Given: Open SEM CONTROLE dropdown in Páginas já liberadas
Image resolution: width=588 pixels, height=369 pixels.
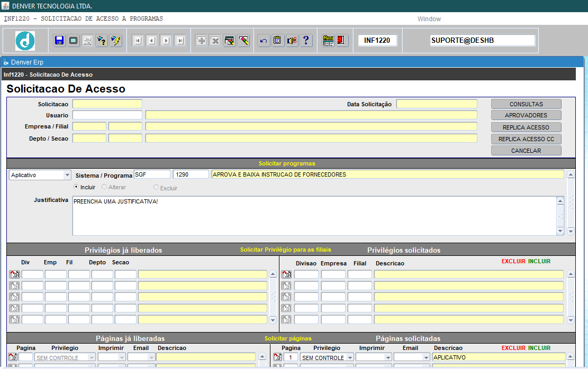Looking at the screenshot, I should click(x=92, y=357).
